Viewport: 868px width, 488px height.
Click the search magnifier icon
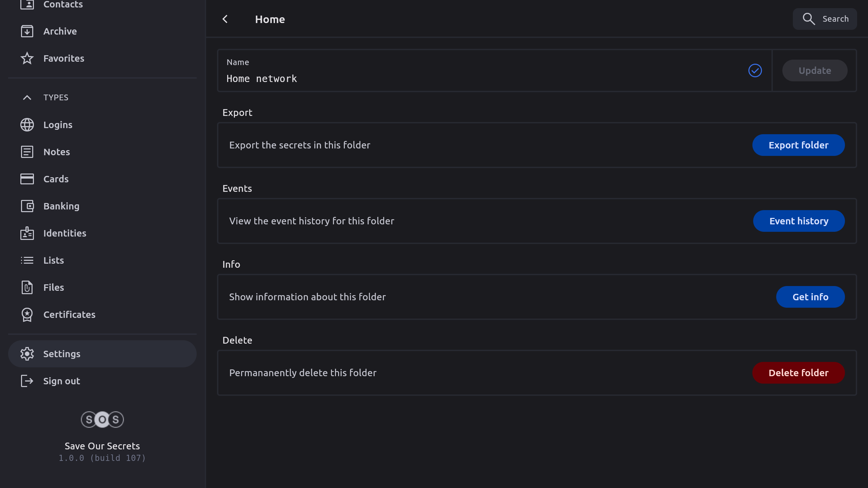[x=809, y=19]
